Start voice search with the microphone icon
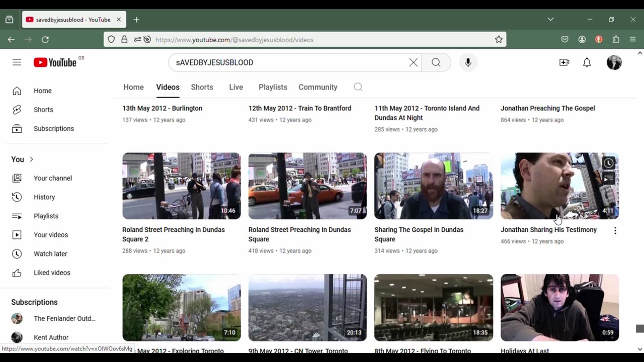644x362 pixels. coord(468,62)
